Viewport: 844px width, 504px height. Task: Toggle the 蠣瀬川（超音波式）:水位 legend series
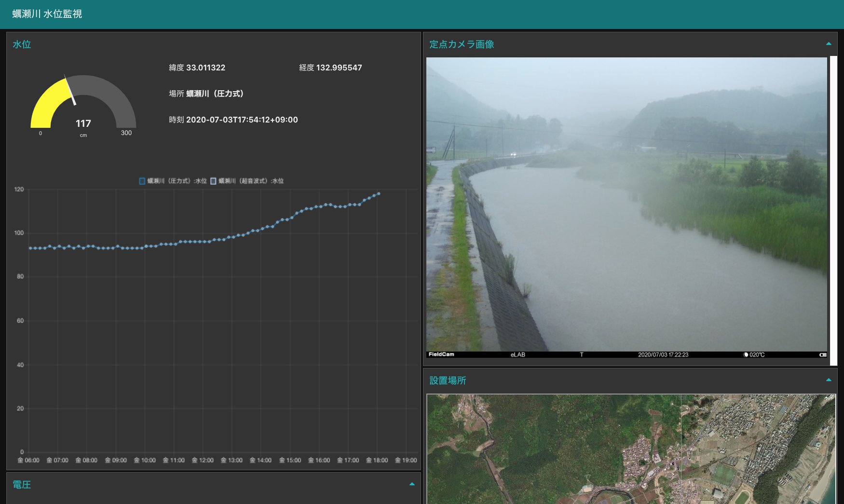coord(247,181)
